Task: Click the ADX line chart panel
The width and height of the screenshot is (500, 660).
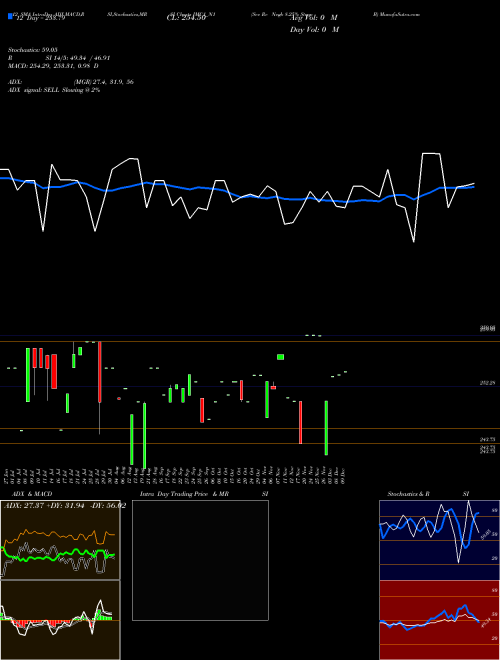Action: click(60, 540)
